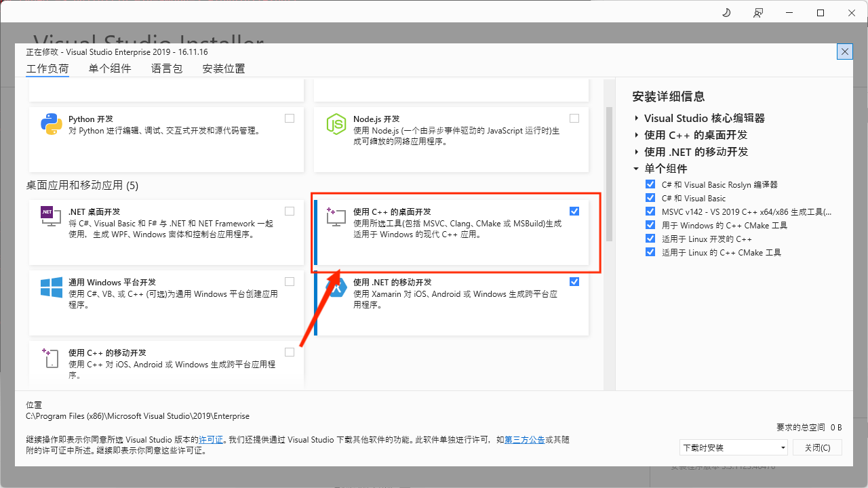The image size is (868, 488).
Task: Click the feedback icon in the title bar
Action: coord(758,13)
